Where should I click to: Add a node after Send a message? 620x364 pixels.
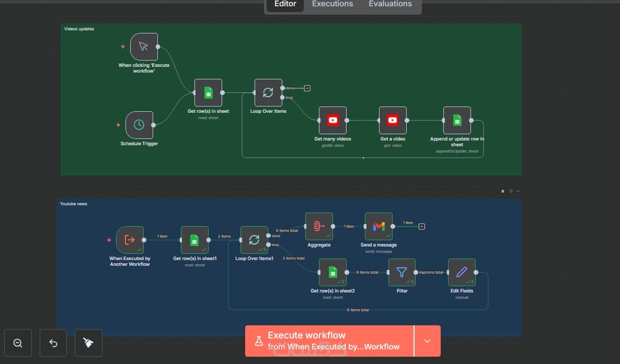tap(422, 227)
